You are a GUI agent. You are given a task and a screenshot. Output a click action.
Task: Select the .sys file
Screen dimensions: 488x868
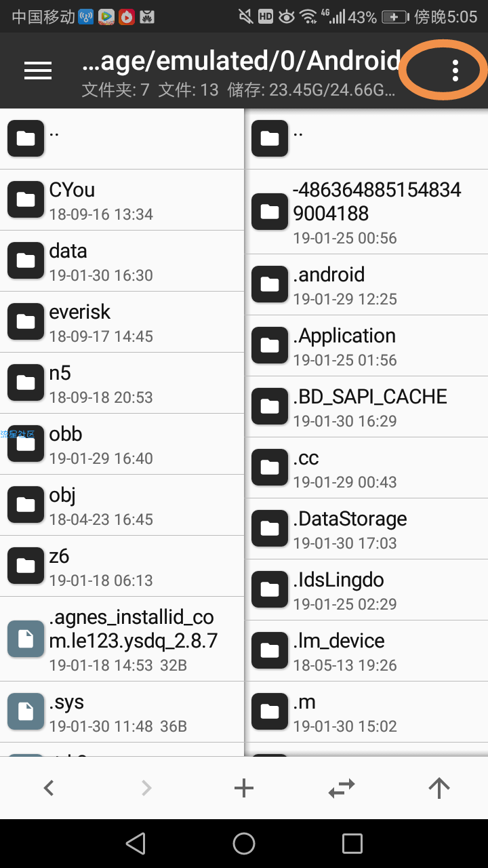click(122, 712)
